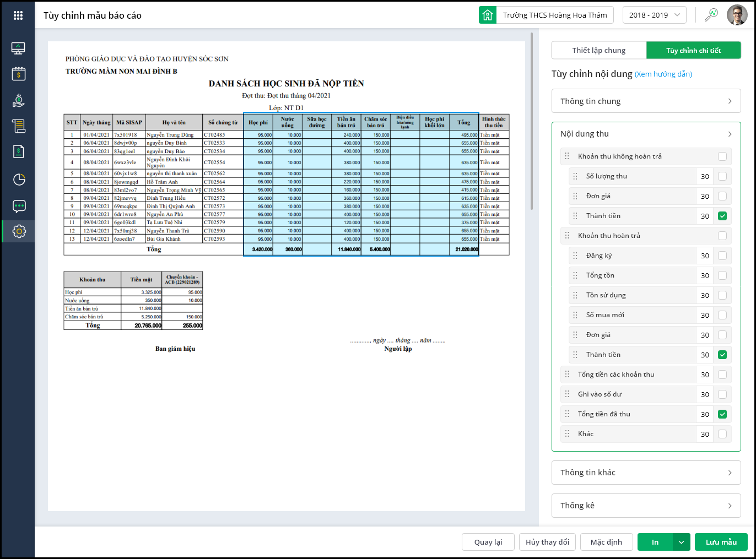Click the width field of Tổng tồn row
Screen dimensions: 756x559
tap(705, 275)
